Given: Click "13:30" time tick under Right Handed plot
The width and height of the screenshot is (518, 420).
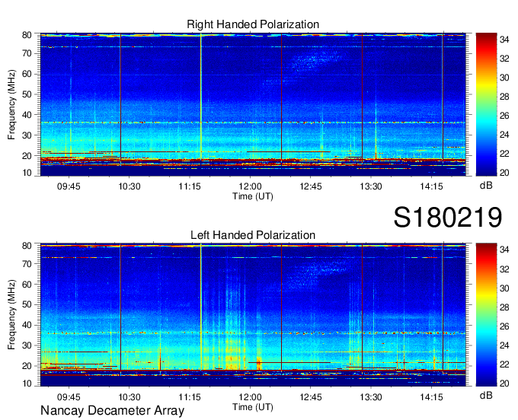Looking at the screenshot, I should coord(371,186).
